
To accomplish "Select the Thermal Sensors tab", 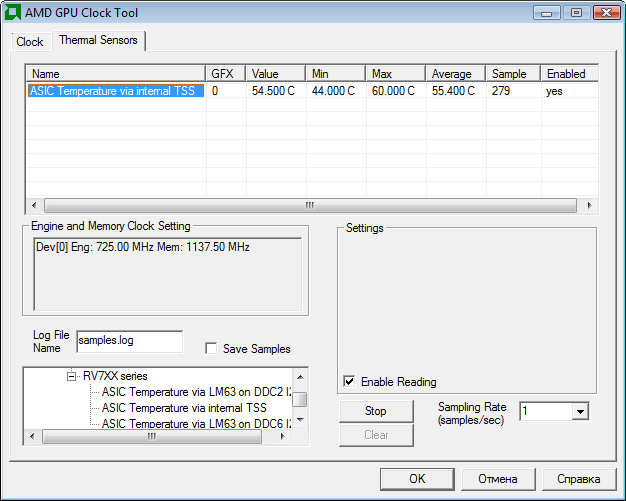I will click(98, 40).
